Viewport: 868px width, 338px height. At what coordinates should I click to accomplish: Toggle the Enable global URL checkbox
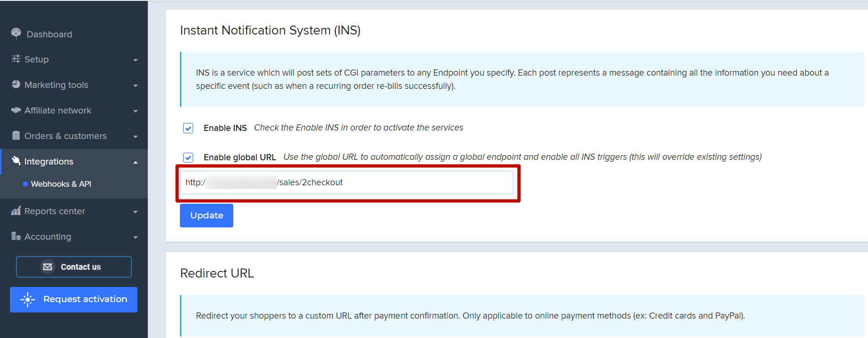(x=188, y=157)
